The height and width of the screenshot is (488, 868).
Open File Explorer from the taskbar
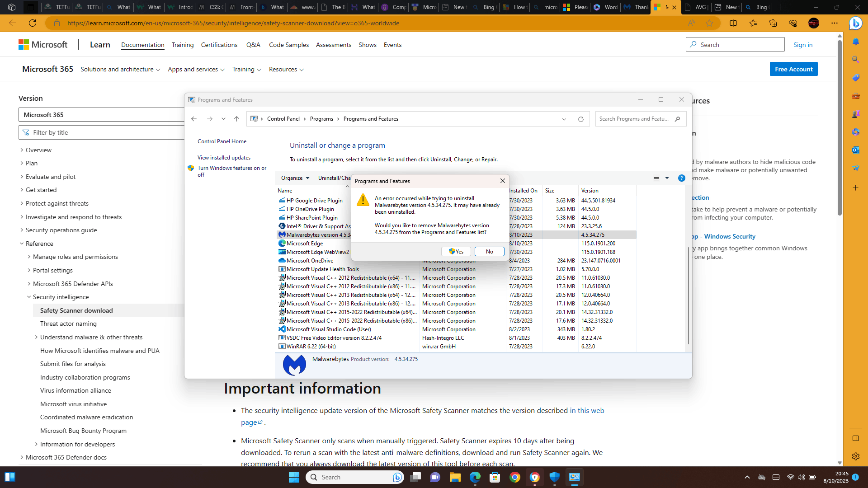click(455, 477)
